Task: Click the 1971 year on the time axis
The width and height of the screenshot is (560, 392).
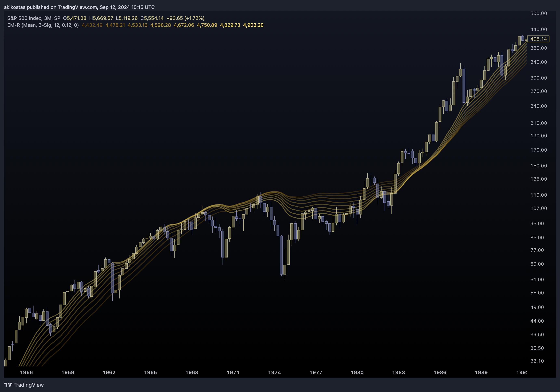Action: coord(233,373)
